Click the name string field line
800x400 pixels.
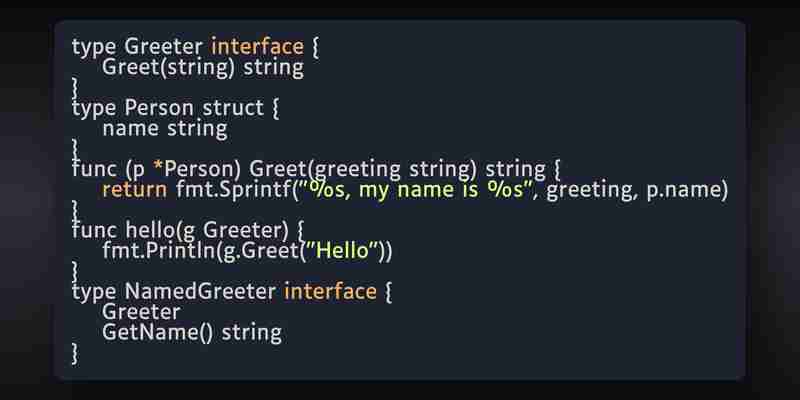[x=165, y=129]
